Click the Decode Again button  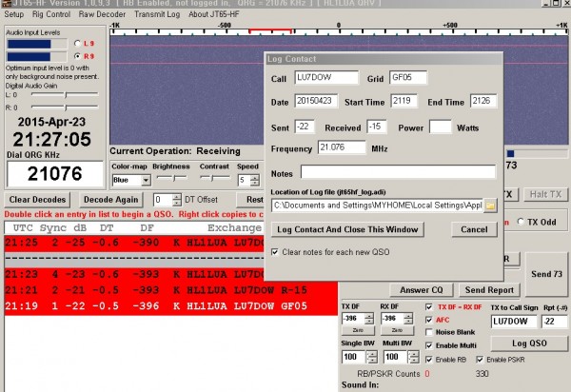pos(111,200)
